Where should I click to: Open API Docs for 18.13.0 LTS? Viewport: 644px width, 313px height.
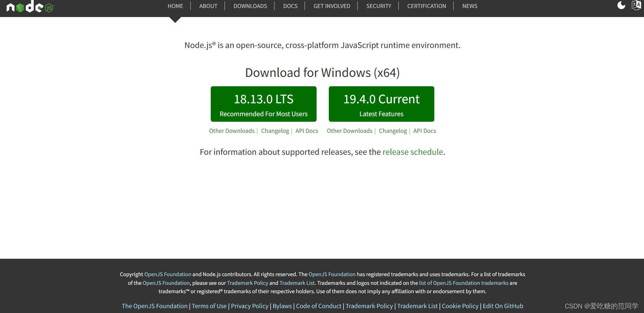[x=307, y=131]
